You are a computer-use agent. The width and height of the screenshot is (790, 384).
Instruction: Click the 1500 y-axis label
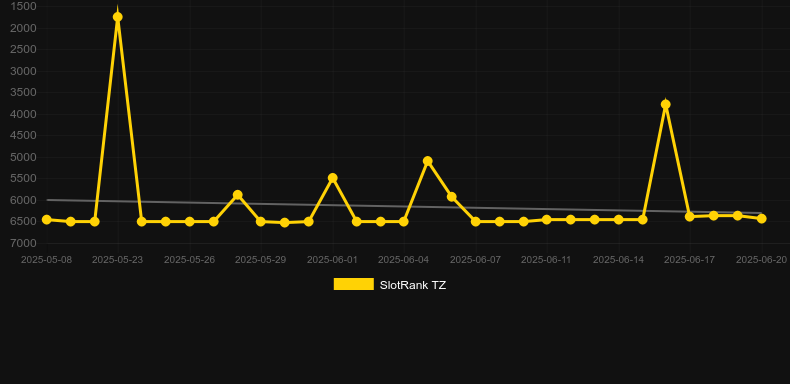(x=23, y=7)
